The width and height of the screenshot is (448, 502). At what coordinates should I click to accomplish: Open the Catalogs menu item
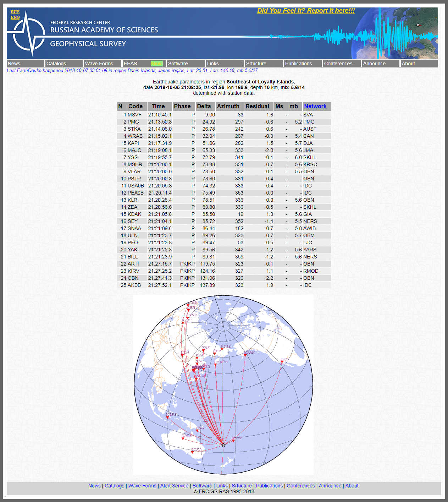pos(56,64)
